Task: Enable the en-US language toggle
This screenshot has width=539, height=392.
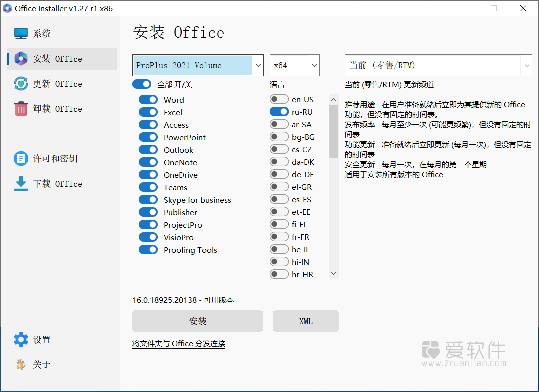Action: (279, 99)
